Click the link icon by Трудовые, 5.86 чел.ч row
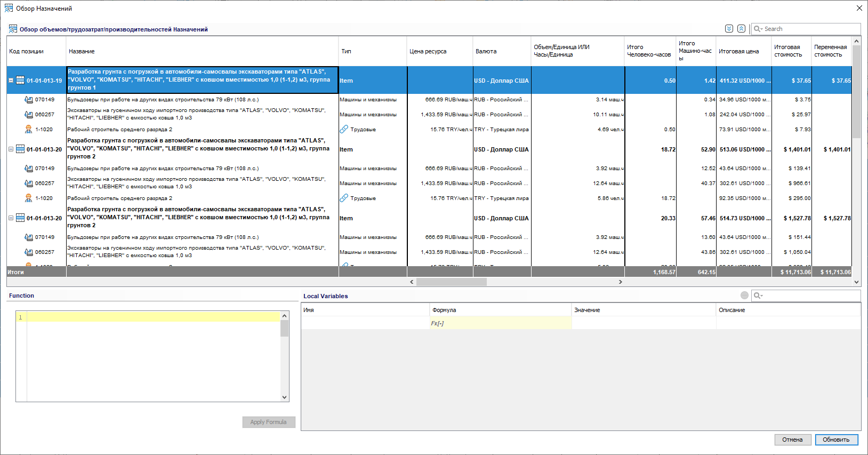Image resolution: width=868 pixels, height=455 pixels. coord(344,198)
